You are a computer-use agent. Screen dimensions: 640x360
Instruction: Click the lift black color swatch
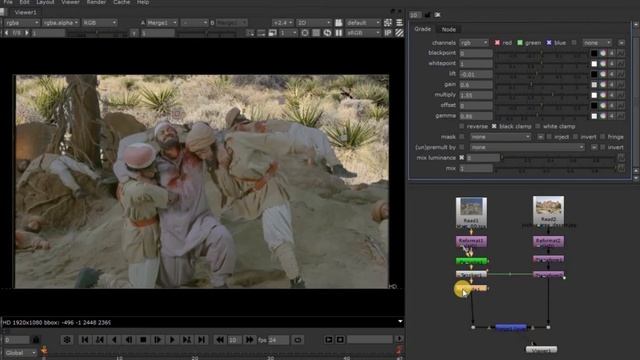(594, 74)
